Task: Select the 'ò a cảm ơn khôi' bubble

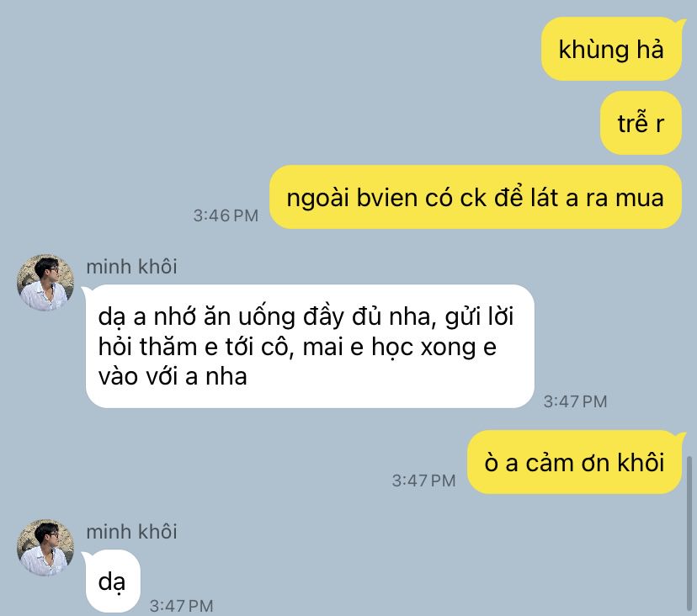Action: [574, 462]
